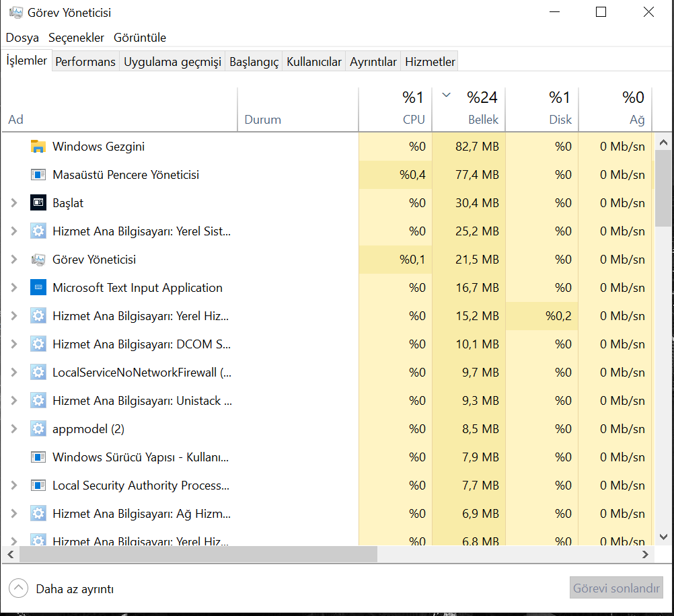
Task: Switch to the Kullanıcılar tab
Action: click(313, 61)
